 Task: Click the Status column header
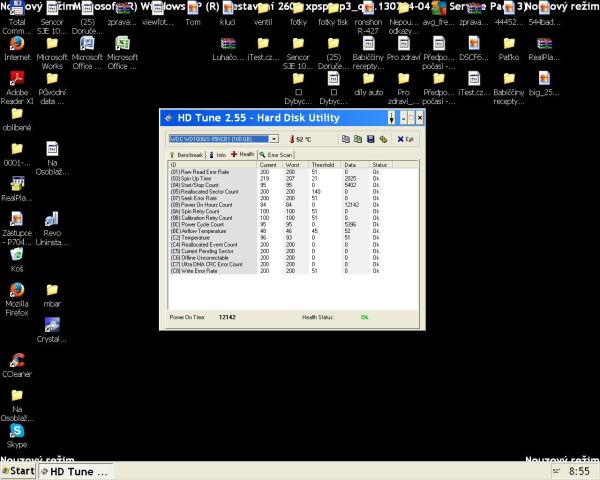pyautogui.click(x=381, y=165)
